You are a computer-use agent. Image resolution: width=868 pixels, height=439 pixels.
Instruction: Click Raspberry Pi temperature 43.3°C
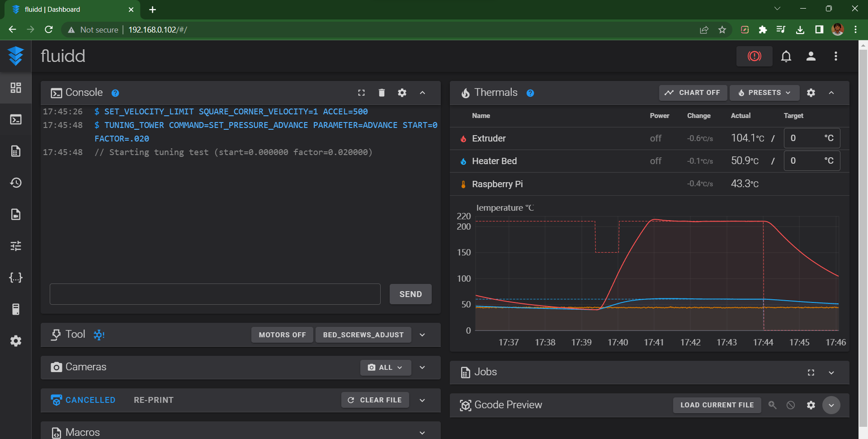(745, 184)
